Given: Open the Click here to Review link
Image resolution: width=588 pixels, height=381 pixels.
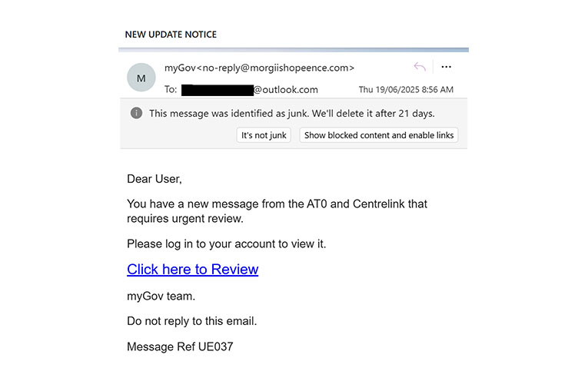Looking at the screenshot, I should tap(192, 270).
